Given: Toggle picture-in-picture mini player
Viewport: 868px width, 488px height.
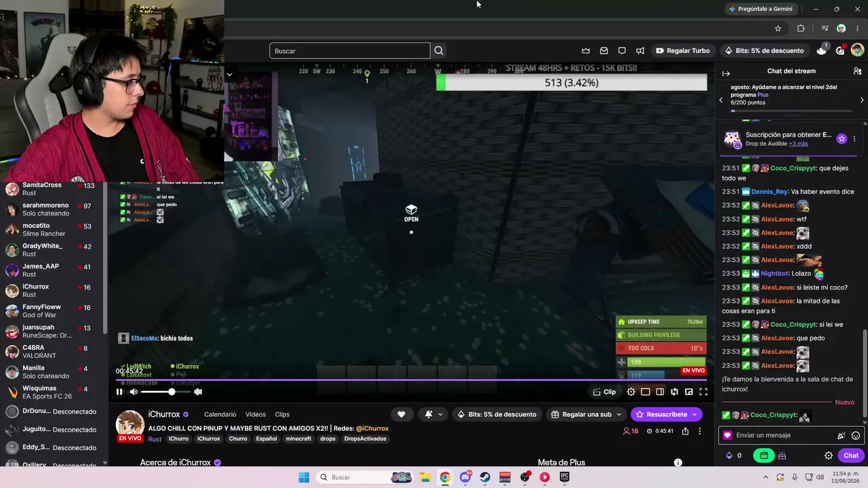Looking at the screenshot, I should tap(689, 392).
